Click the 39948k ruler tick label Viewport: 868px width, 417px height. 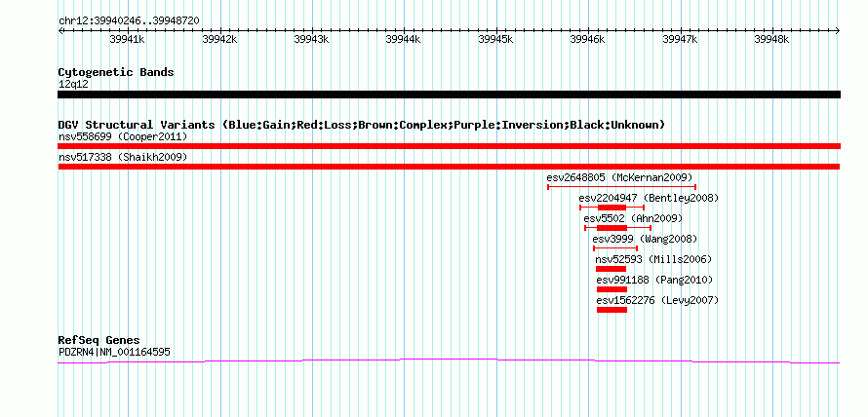772,40
